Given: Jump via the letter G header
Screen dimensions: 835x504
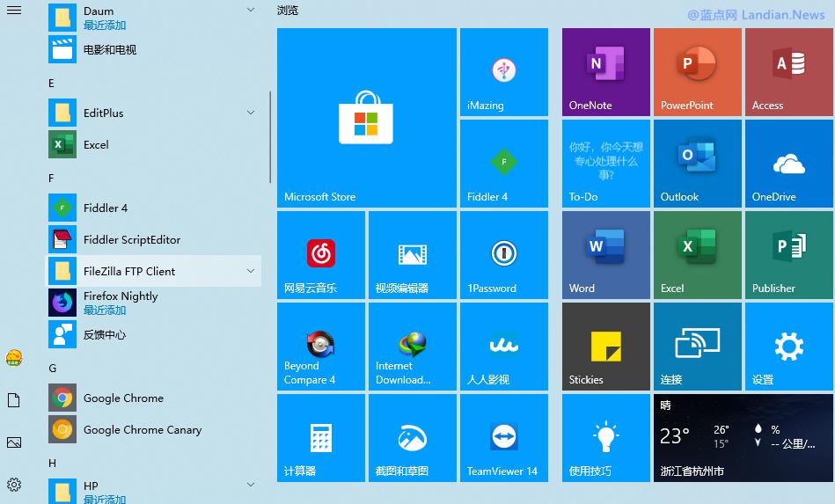Looking at the screenshot, I should click(x=52, y=368).
